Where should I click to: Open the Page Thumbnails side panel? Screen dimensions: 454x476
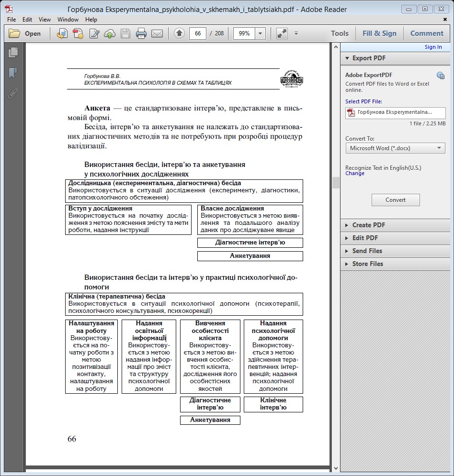click(13, 53)
